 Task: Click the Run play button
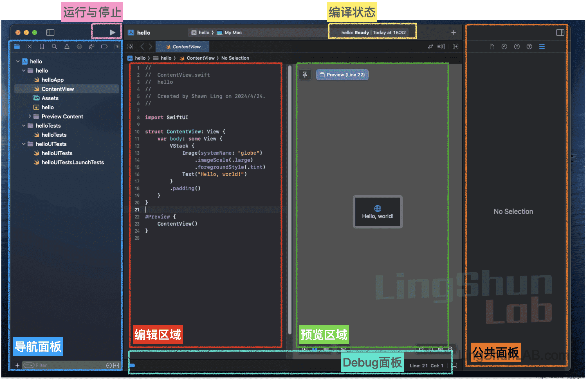[x=112, y=32]
